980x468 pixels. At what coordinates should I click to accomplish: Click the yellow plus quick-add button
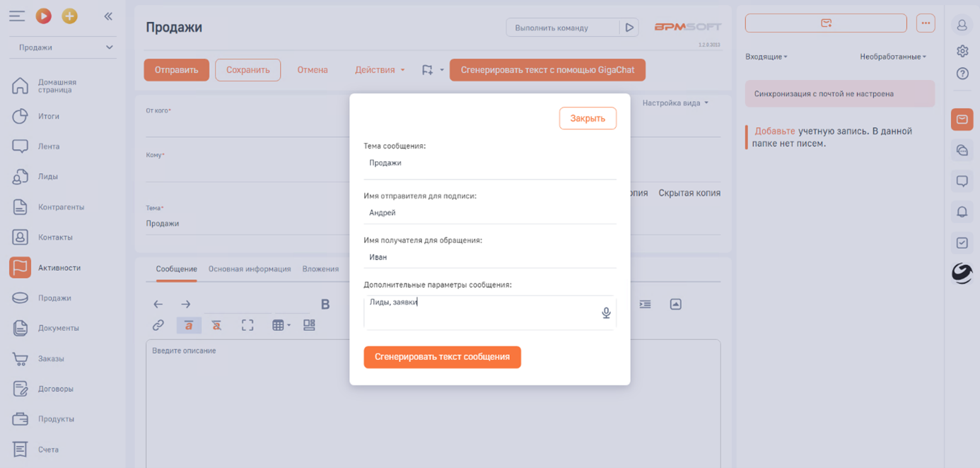[69, 16]
